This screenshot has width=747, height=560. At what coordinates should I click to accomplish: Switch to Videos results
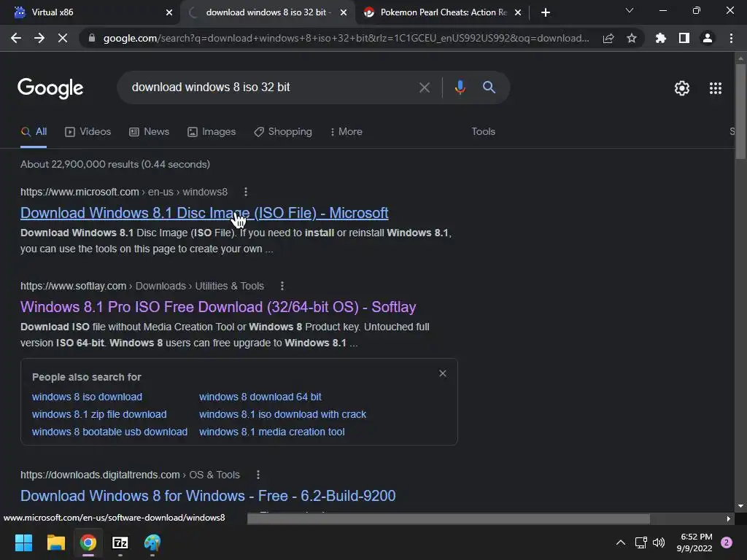88,132
